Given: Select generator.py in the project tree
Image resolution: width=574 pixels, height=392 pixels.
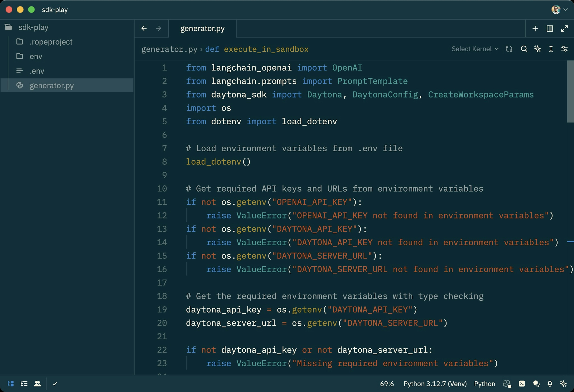Looking at the screenshot, I should tap(67, 85).
